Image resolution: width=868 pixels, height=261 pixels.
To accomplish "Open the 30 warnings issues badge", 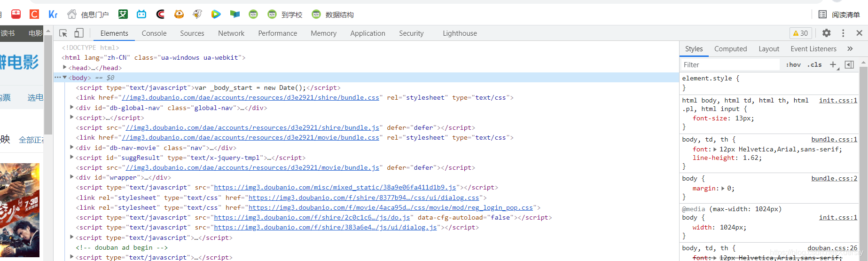I will (x=800, y=33).
